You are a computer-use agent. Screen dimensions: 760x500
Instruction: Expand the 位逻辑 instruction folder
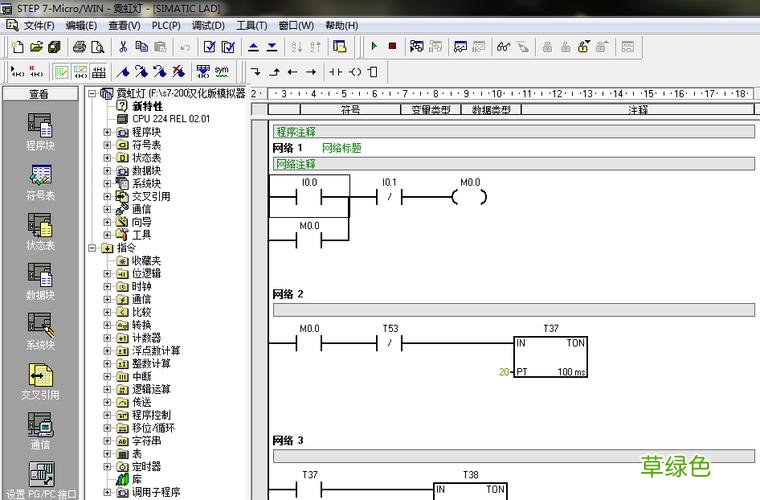point(107,274)
